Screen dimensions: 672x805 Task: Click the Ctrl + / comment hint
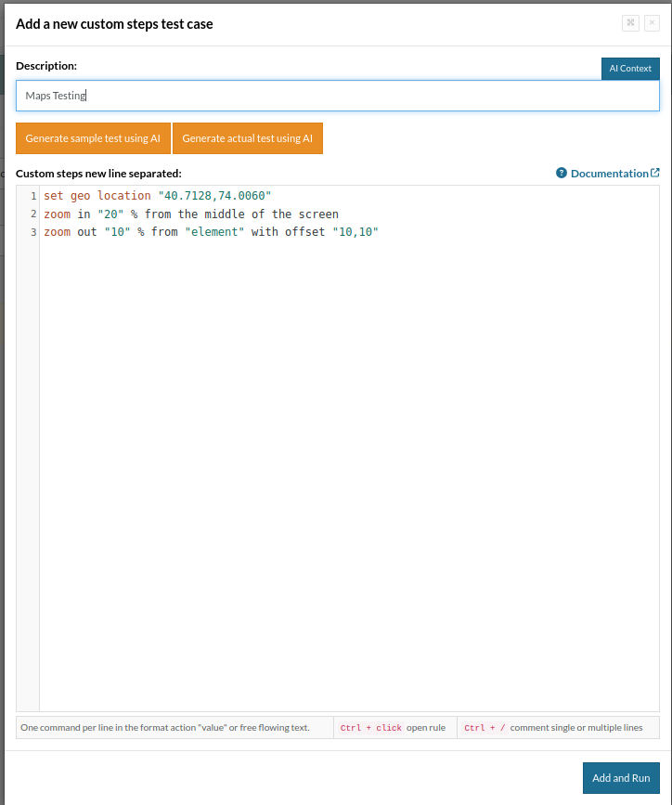(x=557, y=728)
